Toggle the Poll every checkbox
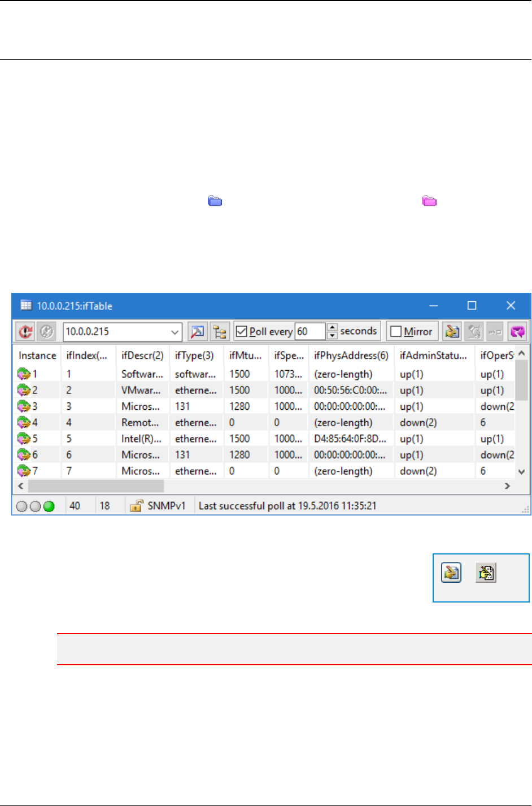 pyautogui.click(x=242, y=331)
